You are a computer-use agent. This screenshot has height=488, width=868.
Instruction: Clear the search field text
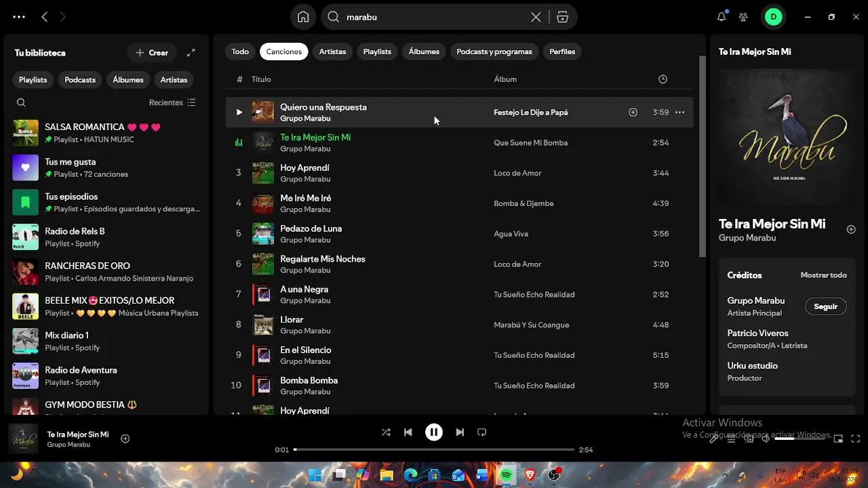click(536, 17)
